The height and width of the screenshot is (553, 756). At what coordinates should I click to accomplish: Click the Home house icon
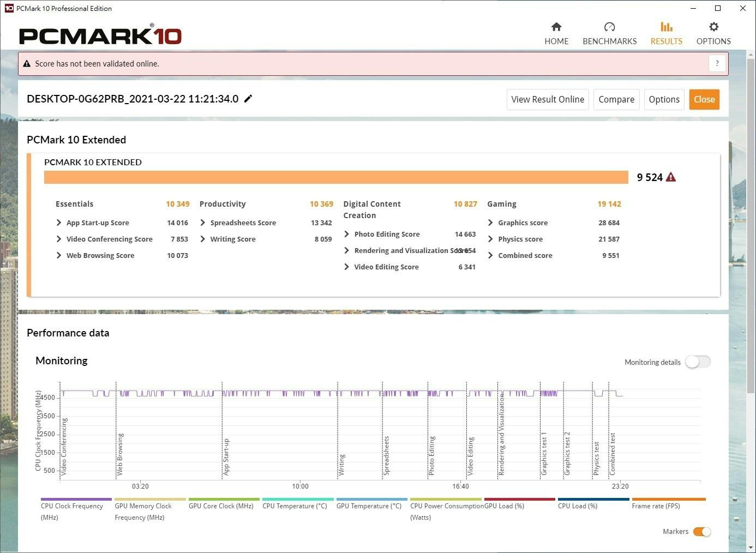click(x=556, y=27)
